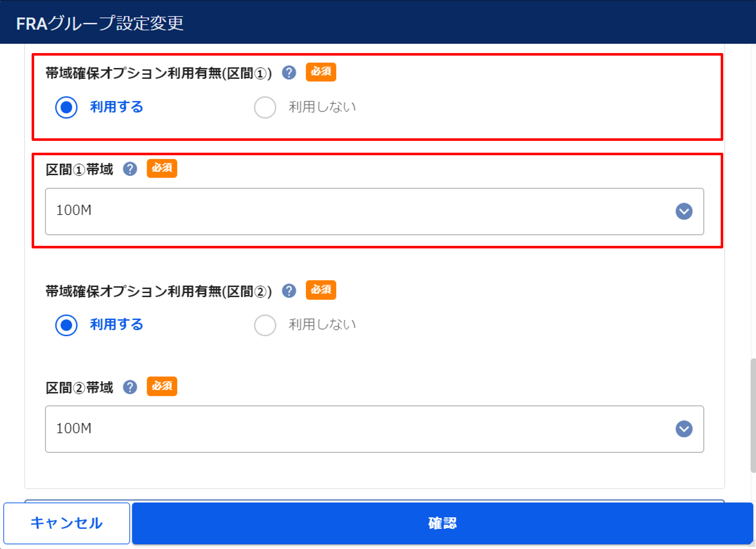This screenshot has width=756, height=549.
Task: Click chevron icon in 区間②帯域 dropdown
Action: pyautogui.click(x=684, y=429)
